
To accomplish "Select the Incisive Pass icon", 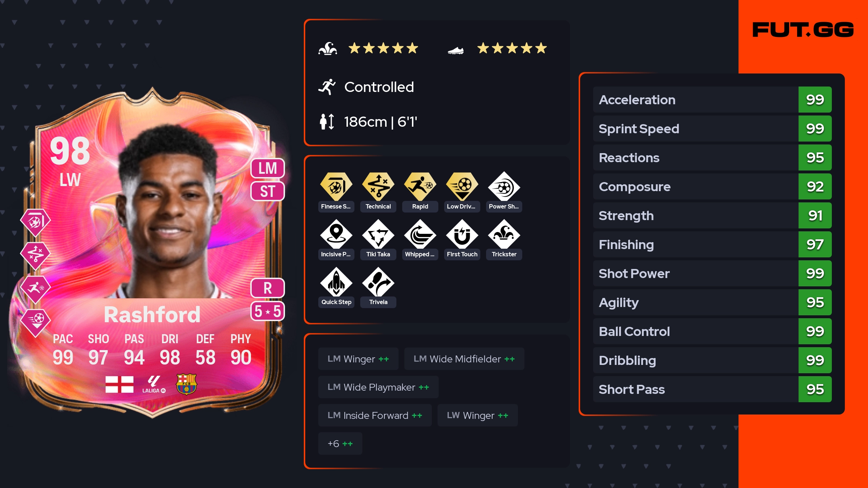I will point(336,234).
